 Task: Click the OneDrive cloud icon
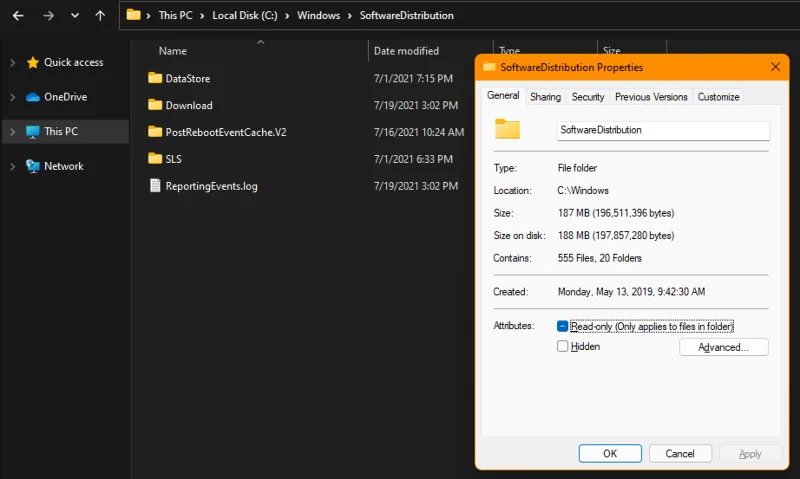[33, 97]
